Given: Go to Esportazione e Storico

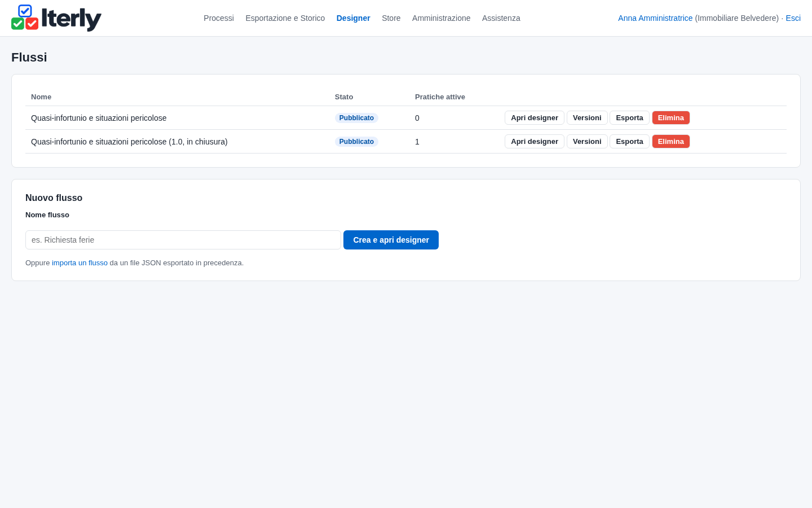Looking at the screenshot, I should pos(285,18).
